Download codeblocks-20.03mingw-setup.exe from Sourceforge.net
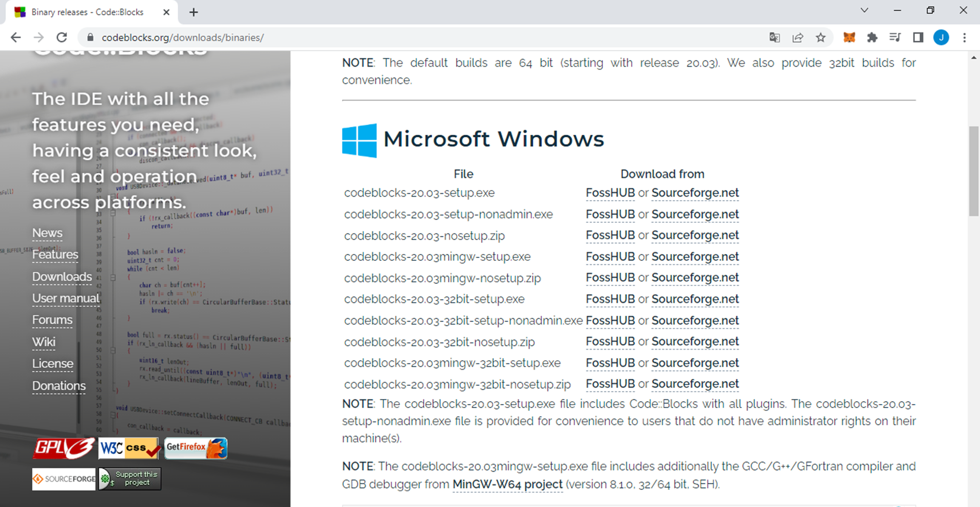This screenshot has width=980, height=507. (695, 257)
